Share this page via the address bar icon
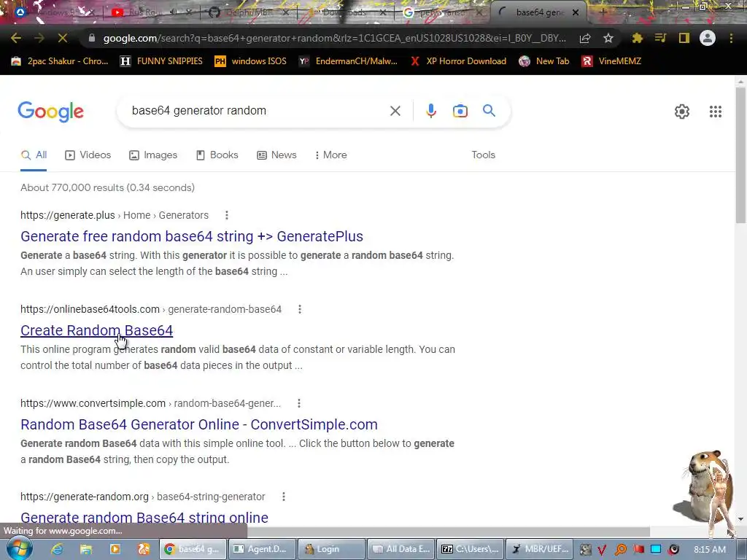 tap(585, 38)
